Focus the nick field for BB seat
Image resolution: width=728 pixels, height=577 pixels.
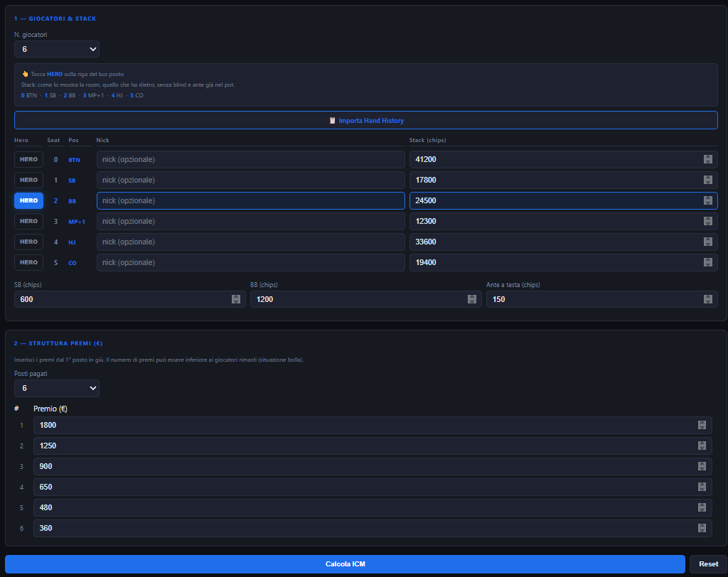(251, 200)
